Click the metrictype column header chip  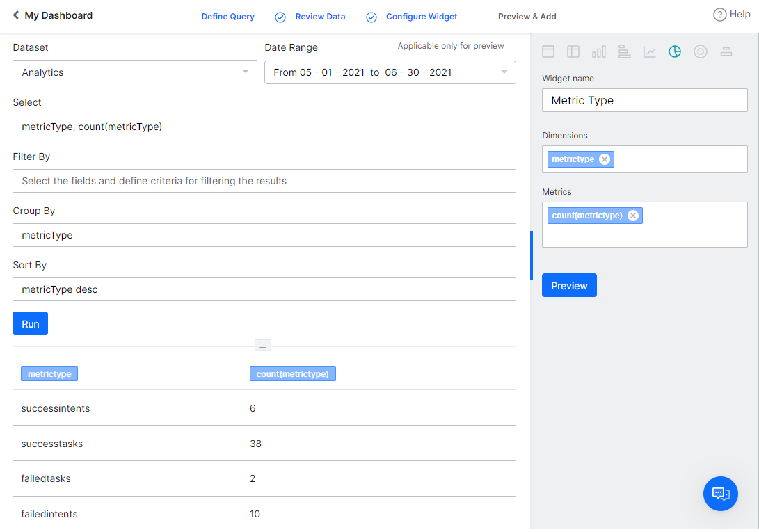point(49,373)
